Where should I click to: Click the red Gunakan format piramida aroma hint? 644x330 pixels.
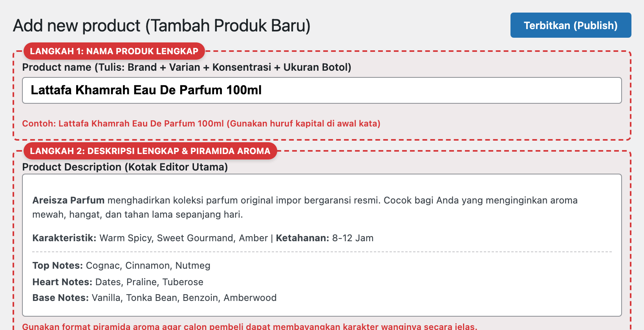coord(250,326)
